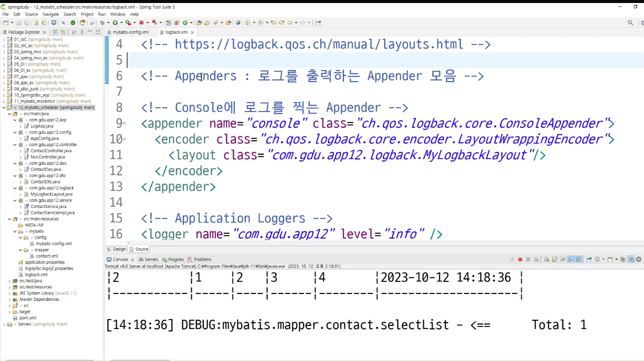Open Console settings gear icon
Screen dimensions: 644x361
[639, 259]
